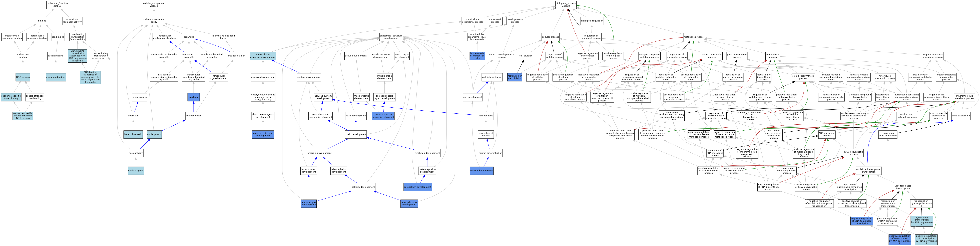Click the gene expression node
Screen dimensions: 980x246
click(961, 116)
